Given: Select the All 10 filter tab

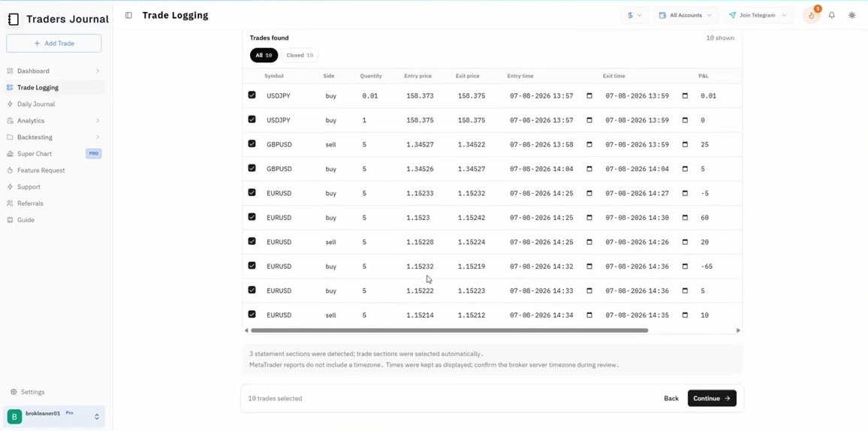Looking at the screenshot, I should click(264, 56).
